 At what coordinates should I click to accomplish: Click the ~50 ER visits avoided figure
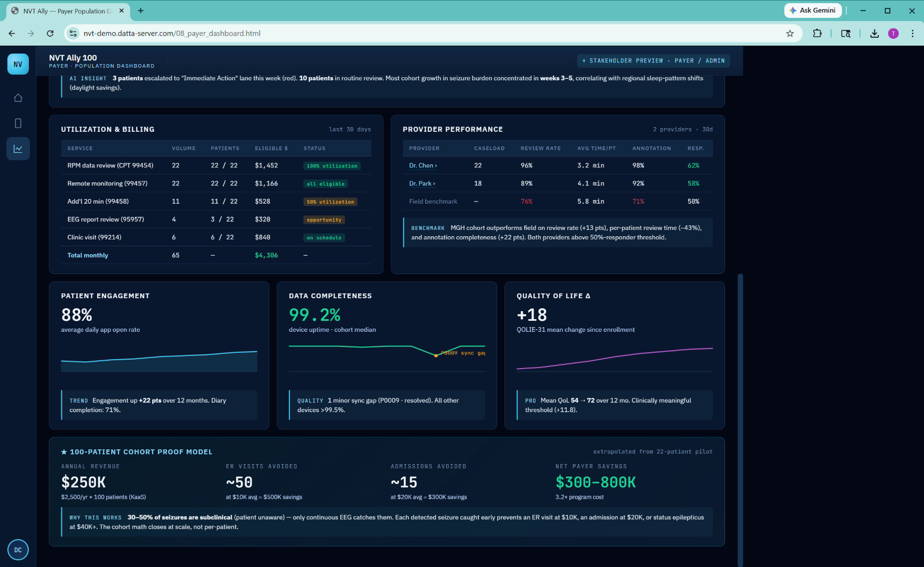pos(239,482)
